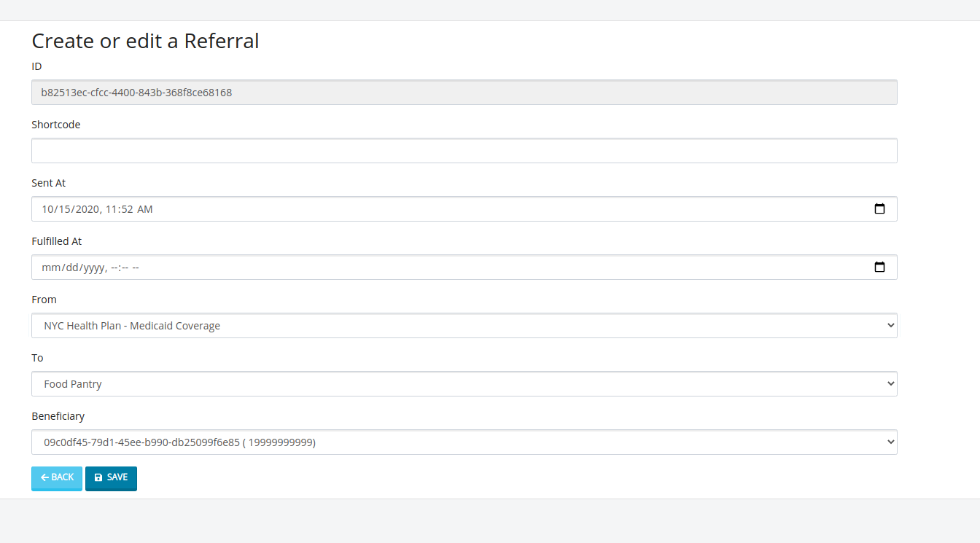The image size is (980, 543).
Task: Click the save disk icon on SAVE
Action: (98, 477)
